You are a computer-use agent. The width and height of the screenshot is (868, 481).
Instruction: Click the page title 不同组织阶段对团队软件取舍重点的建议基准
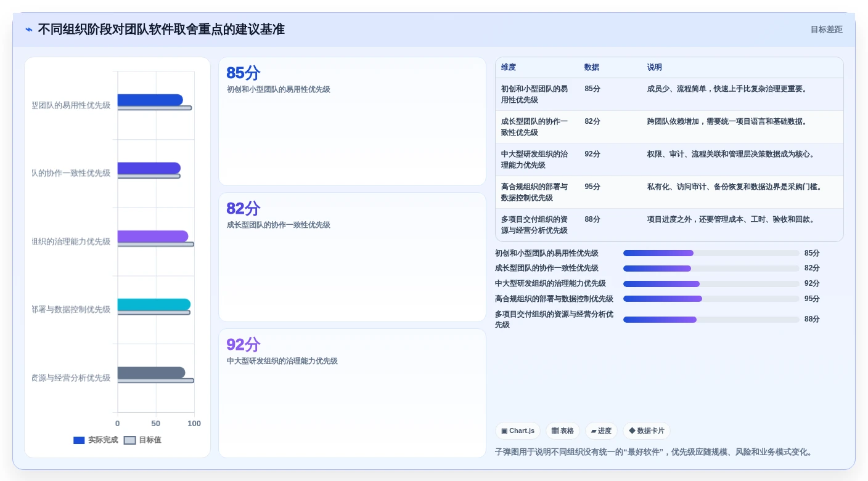(x=162, y=30)
